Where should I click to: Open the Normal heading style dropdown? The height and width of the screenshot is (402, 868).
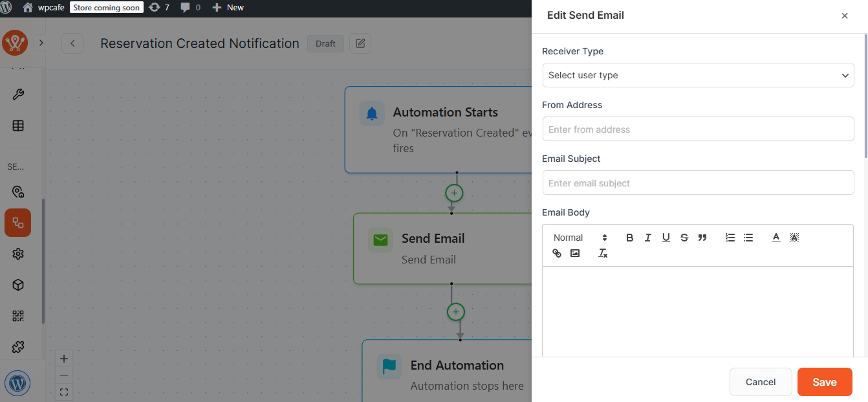click(580, 238)
